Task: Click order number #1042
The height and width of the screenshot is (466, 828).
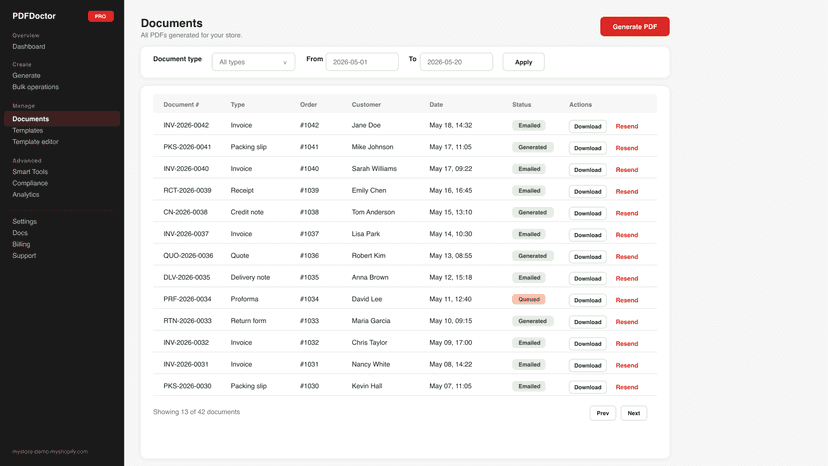Action: pos(309,125)
